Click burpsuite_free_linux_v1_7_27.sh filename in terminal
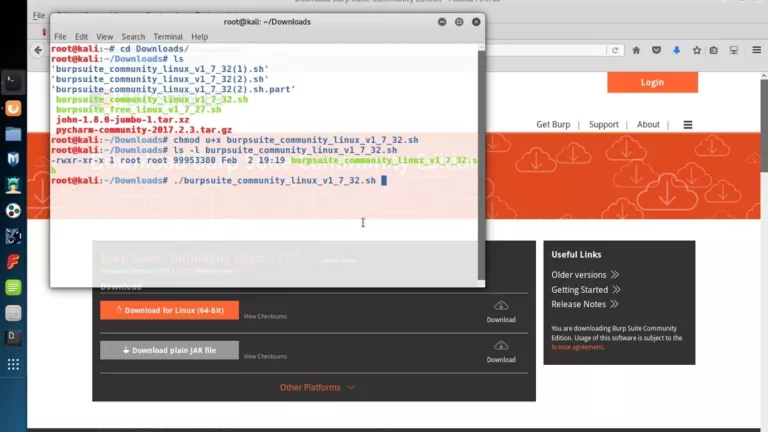Viewport: 768px width, 432px height. tap(139, 109)
